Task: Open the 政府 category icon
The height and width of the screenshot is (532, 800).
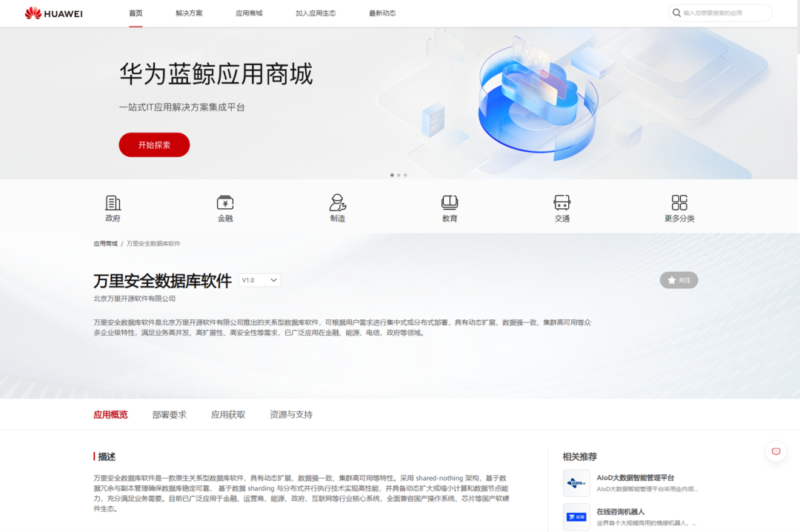Action: point(113,203)
